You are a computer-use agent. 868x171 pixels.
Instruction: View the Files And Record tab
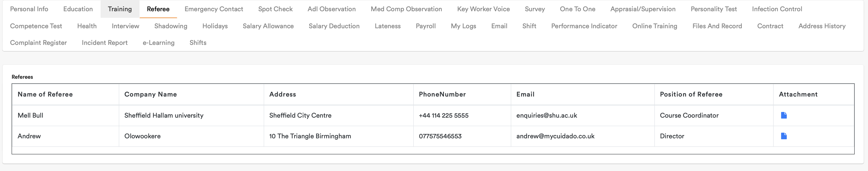(x=717, y=26)
